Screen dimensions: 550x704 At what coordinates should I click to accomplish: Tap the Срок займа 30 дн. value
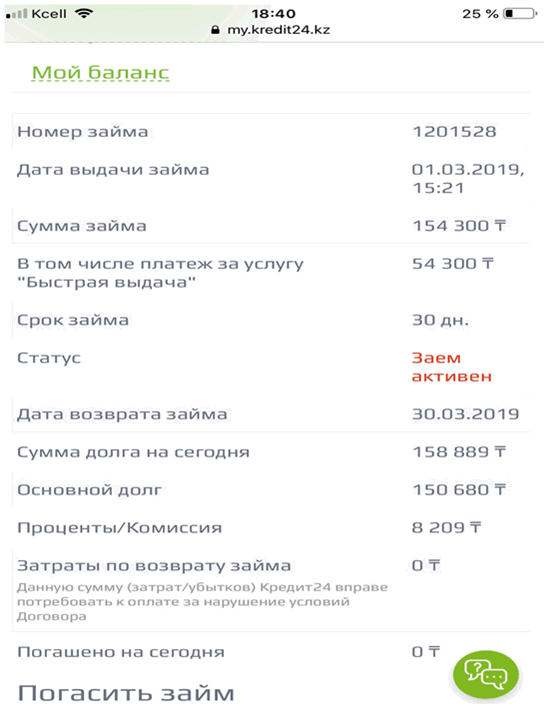tap(440, 320)
